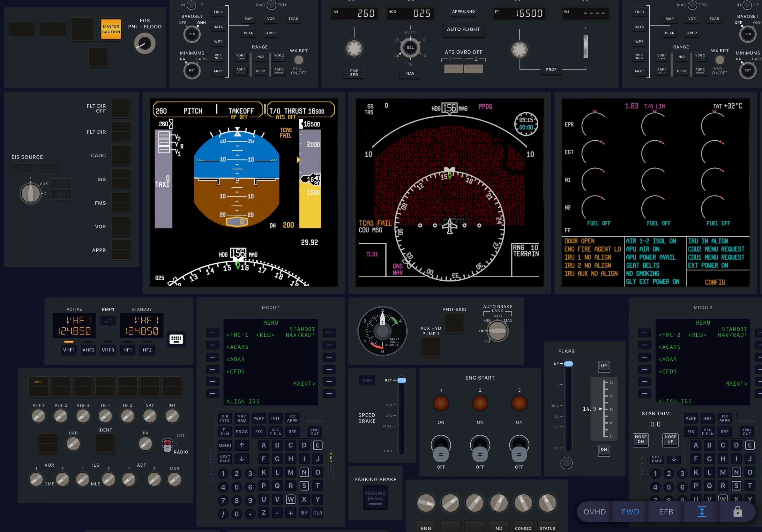Switch to the FWD panel view
This screenshot has height=532, width=762.
coord(630,512)
